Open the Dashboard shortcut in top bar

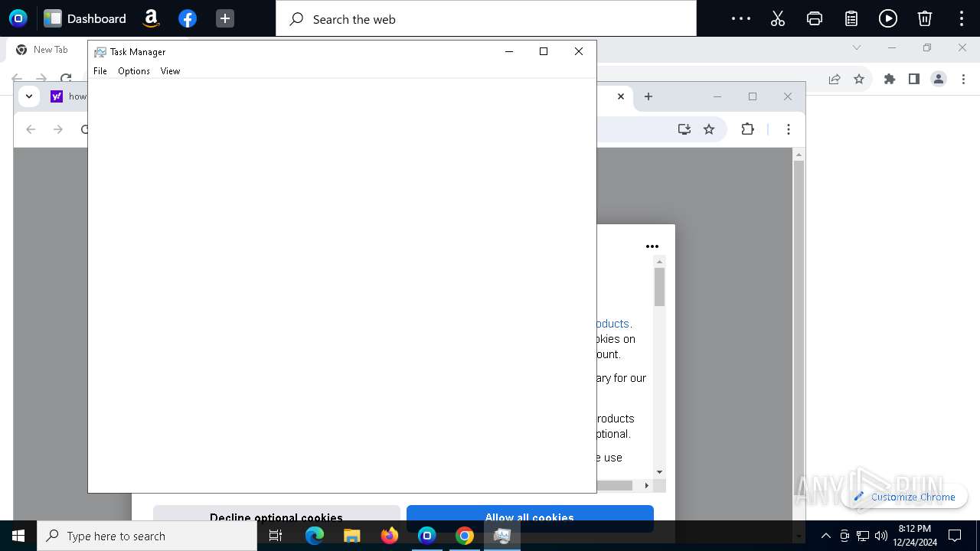click(x=86, y=18)
